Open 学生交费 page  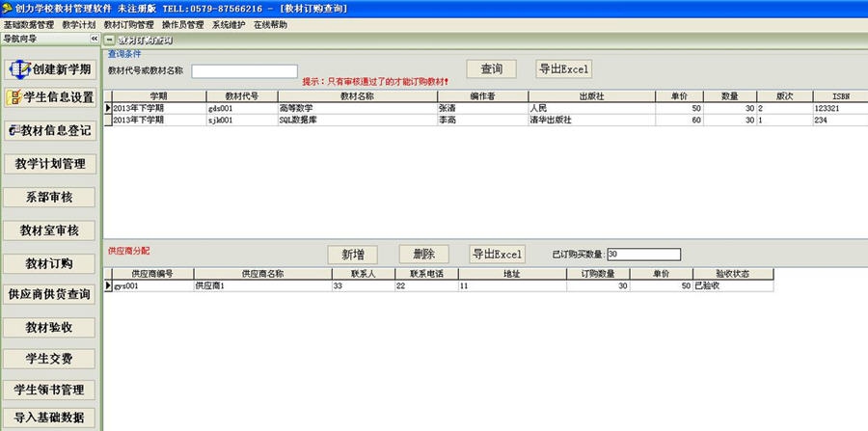coord(49,359)
